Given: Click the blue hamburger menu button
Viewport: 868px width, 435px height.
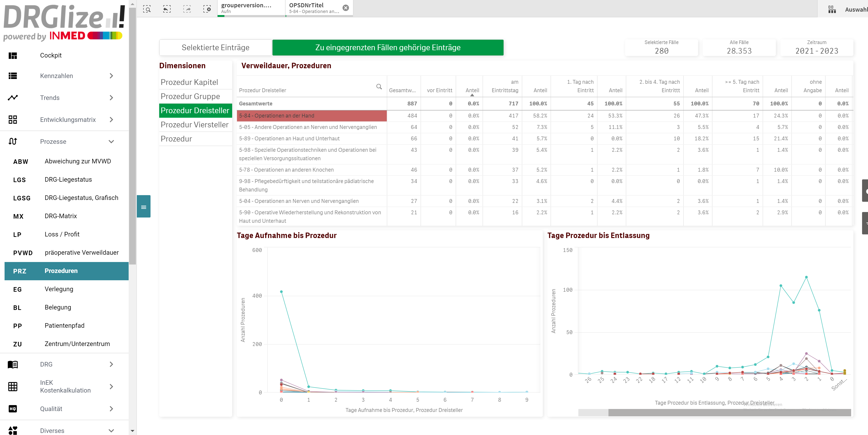Looking at the screenshot, I should point(143,207).
